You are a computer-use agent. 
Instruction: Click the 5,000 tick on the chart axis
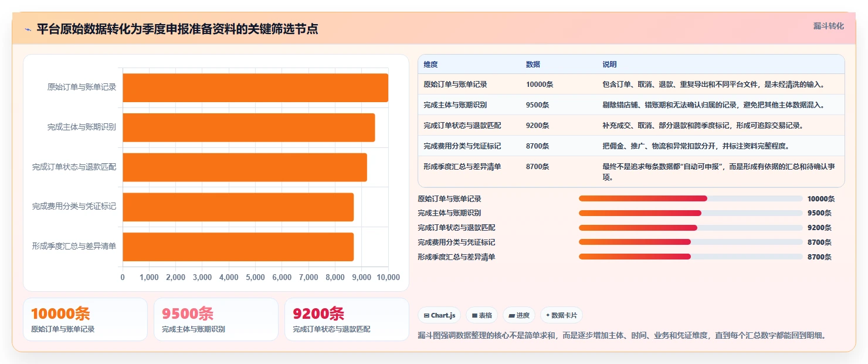255,278
